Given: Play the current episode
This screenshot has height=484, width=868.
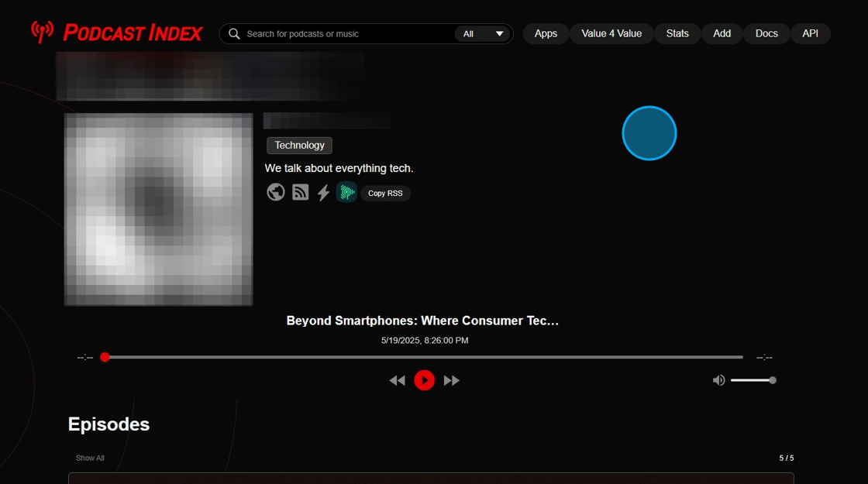Looking at the screenshot, I should tap(425, 380).
